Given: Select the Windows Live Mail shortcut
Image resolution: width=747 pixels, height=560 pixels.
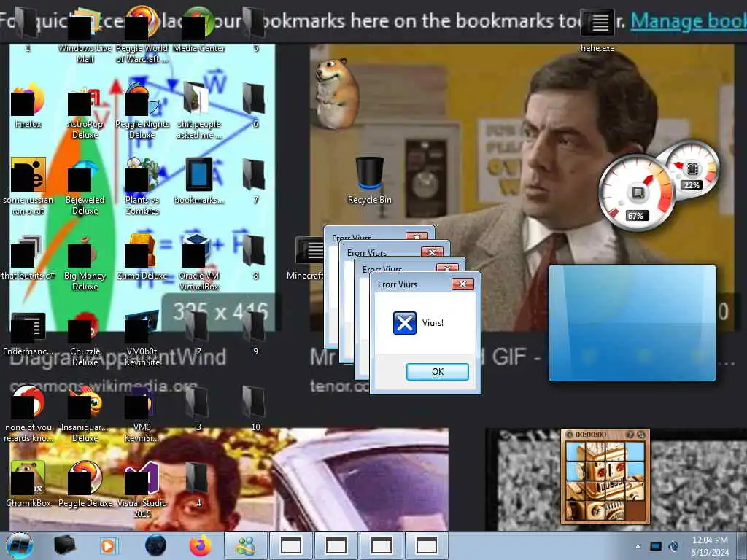Looking at the screenshot, I should [85, 36].
